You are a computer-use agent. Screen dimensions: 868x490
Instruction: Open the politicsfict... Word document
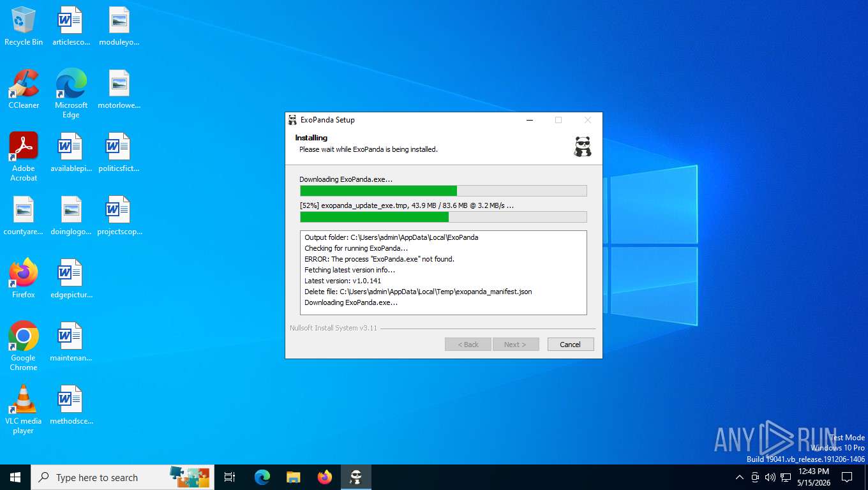119,153
